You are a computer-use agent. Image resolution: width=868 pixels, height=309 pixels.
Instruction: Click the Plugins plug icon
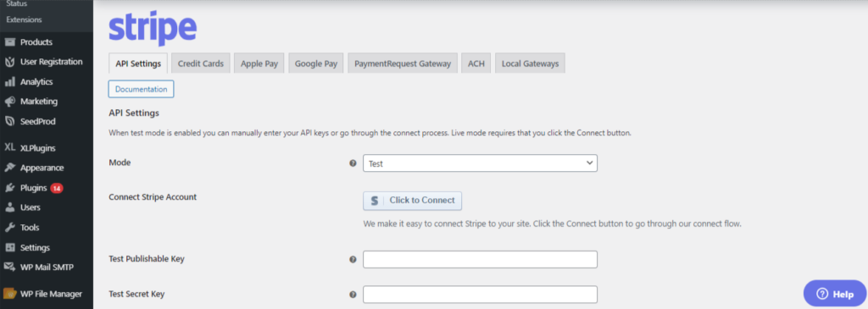tap(9, 188)
